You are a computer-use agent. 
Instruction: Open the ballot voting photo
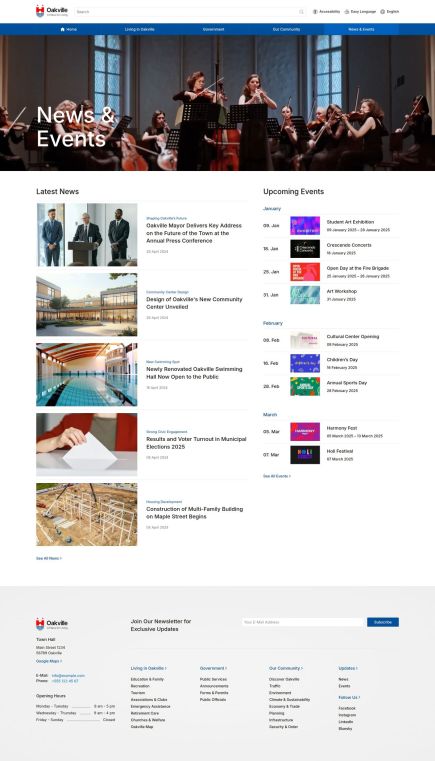click(x=86, y=445)
